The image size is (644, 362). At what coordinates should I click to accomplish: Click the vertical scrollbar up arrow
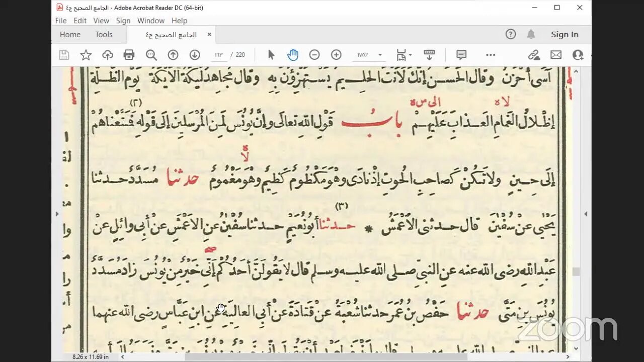tap(576, 72)
